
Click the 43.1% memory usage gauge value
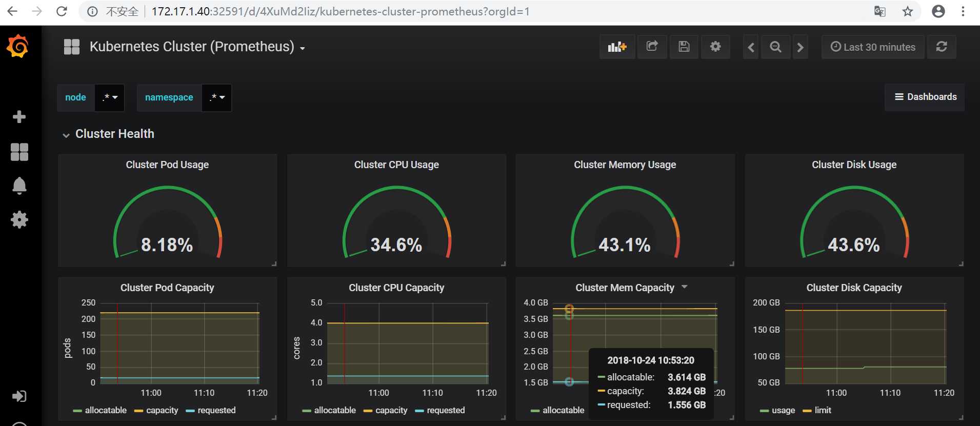coord(625,245)
